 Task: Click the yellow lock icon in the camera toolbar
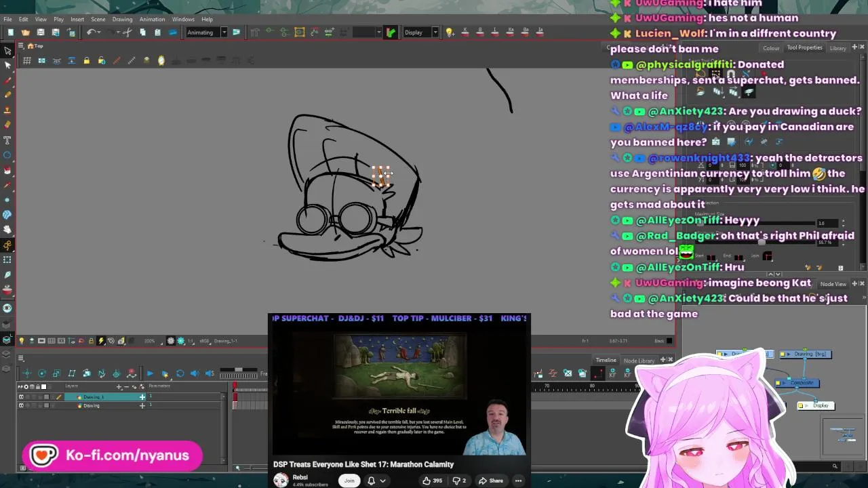pos(86,61)
